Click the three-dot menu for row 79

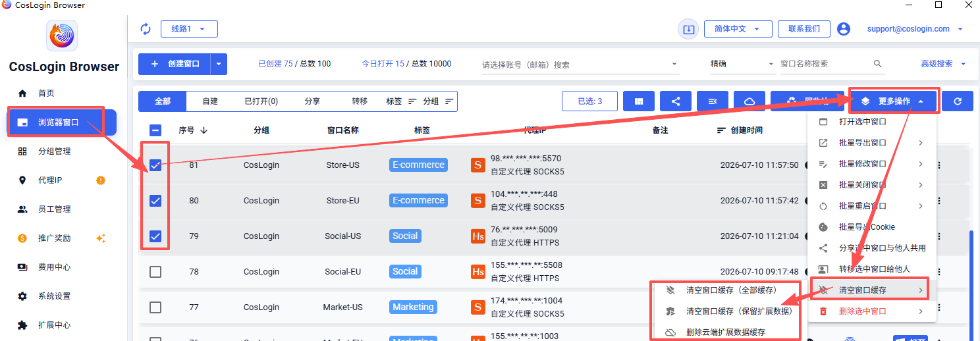click(x=939, y=236)
